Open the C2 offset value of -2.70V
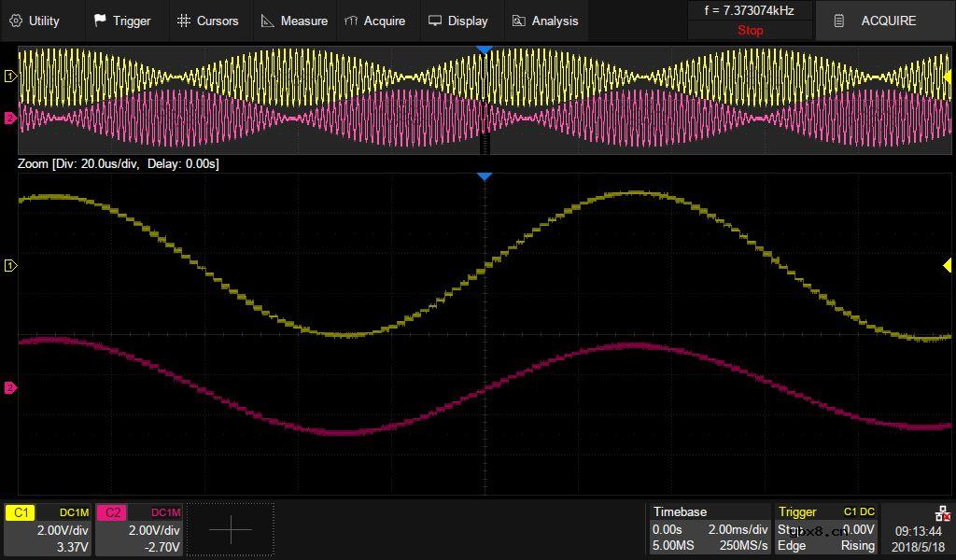The image size is (956, 560). tap(162, 546)
